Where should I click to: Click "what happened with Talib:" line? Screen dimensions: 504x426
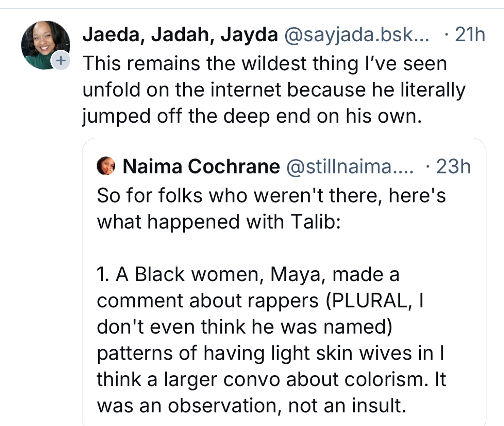pos(219,222)
